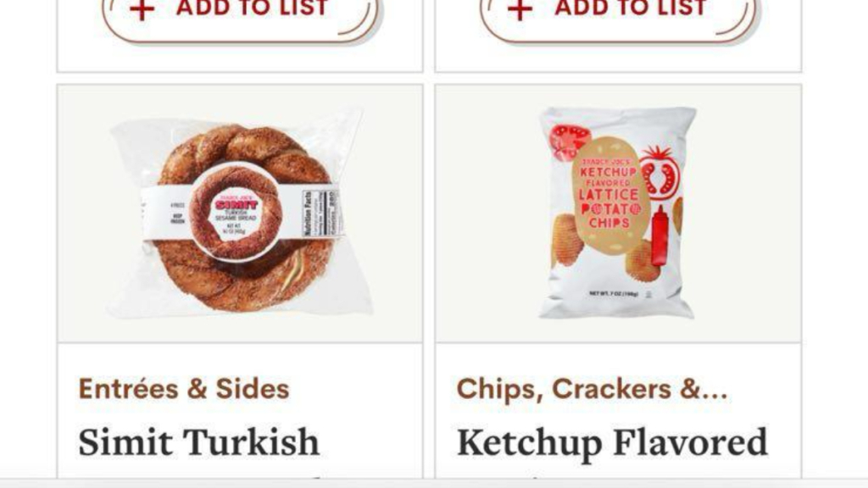
Task: Open the Ketchup Flavored product page
Action: tap(612, 442)
